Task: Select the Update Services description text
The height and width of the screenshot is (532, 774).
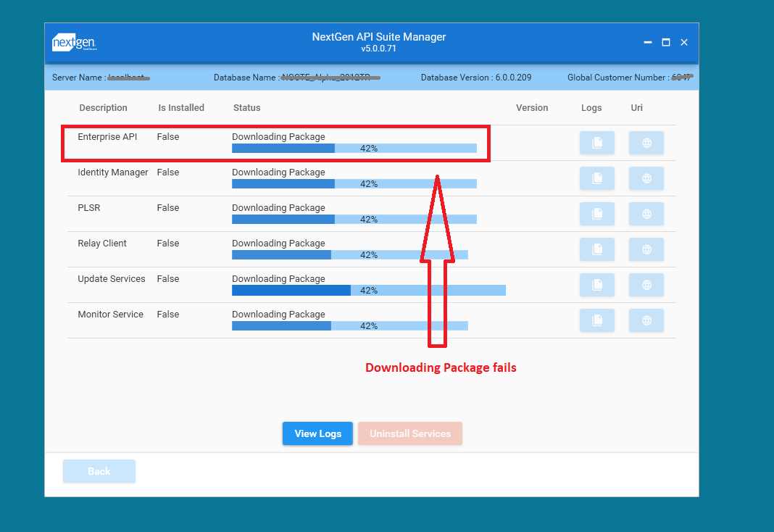Action: 112,279
